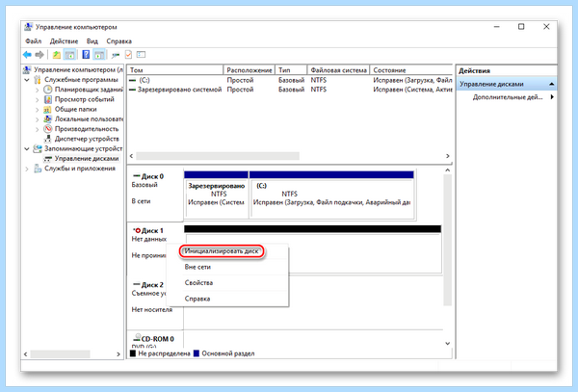578x392 pixels.
Task: Click the volume list right scroll arrow
Action: click(x=448, y=156)
